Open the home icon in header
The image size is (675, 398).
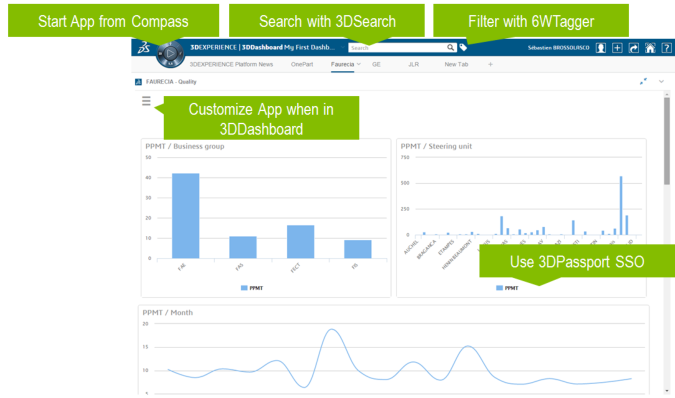click(x=650, y=48)
